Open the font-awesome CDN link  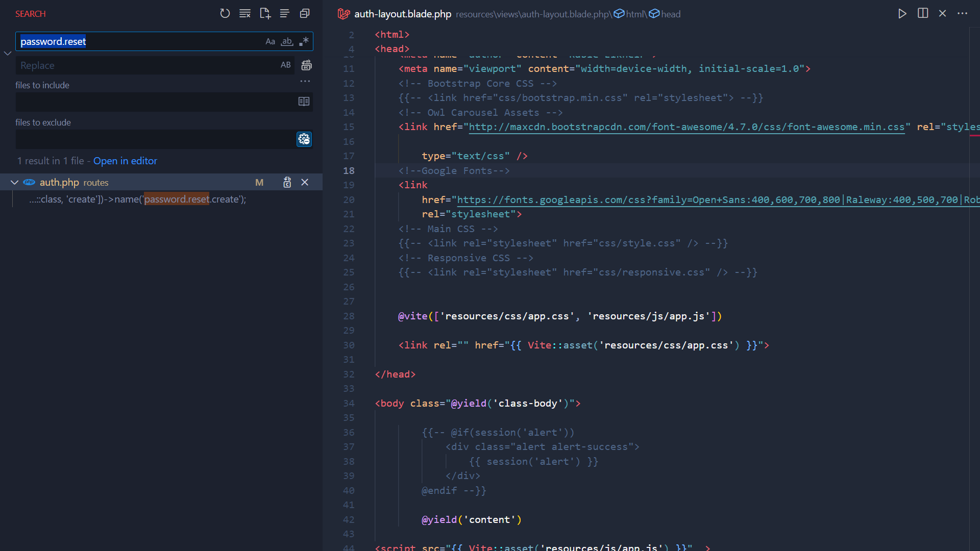click(687, 127)
